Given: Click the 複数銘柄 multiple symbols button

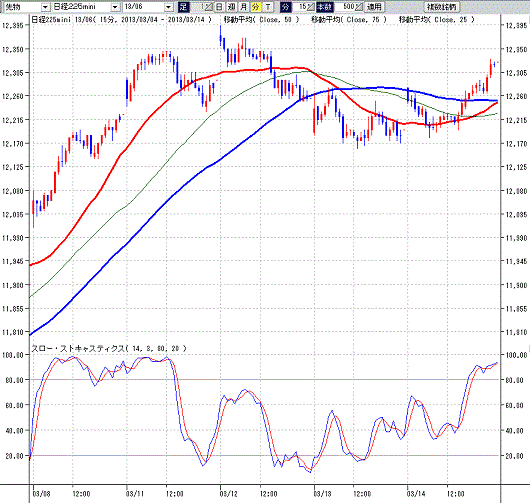Looking at the screenshot, I should (441, 7).
